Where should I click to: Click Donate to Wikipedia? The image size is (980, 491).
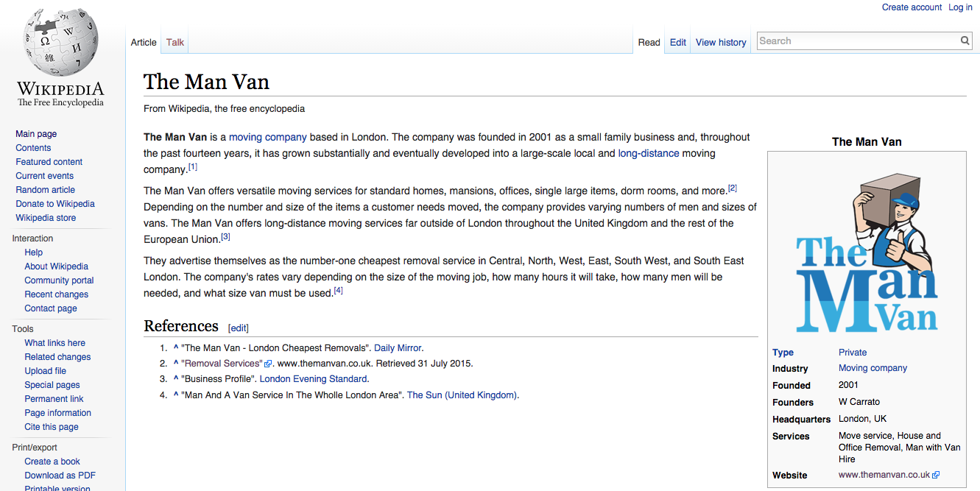[55, 204]
